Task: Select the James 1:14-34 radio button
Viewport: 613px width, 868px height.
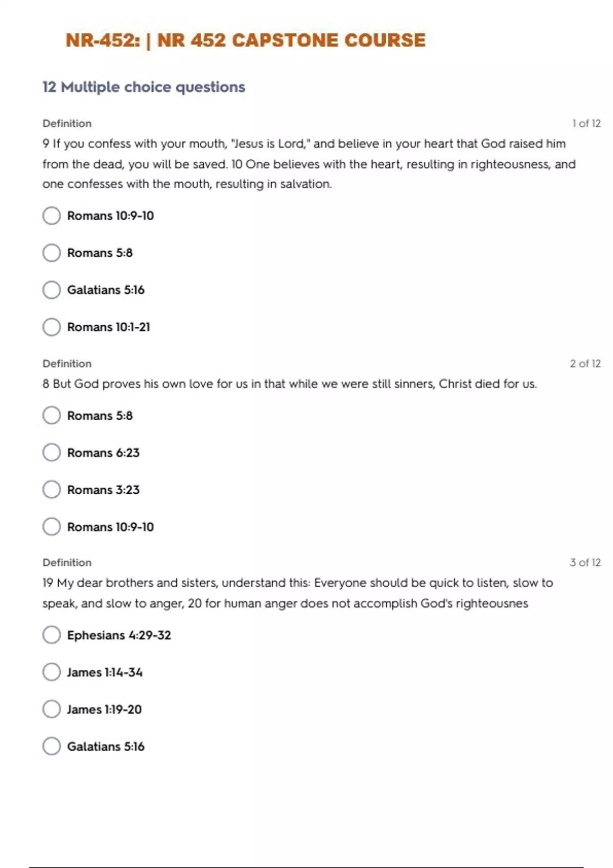Action: tap(52, 672)
